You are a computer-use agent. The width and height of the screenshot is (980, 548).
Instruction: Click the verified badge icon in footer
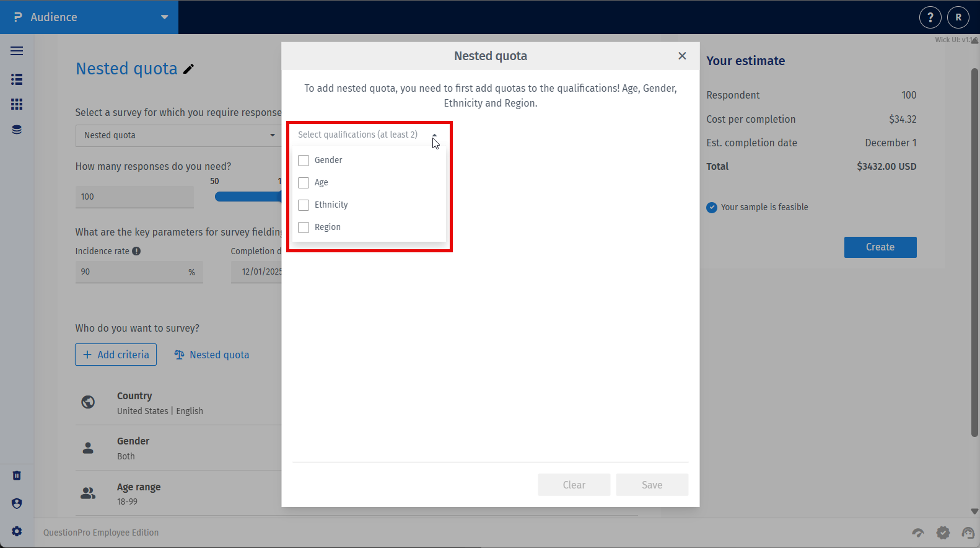(943, 533)
